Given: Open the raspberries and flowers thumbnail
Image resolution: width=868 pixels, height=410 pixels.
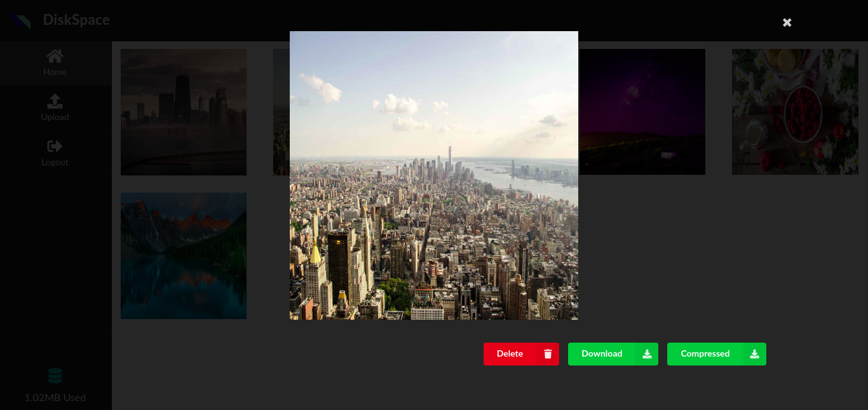Looking at the screenshot, I should [x=795, y=112].
